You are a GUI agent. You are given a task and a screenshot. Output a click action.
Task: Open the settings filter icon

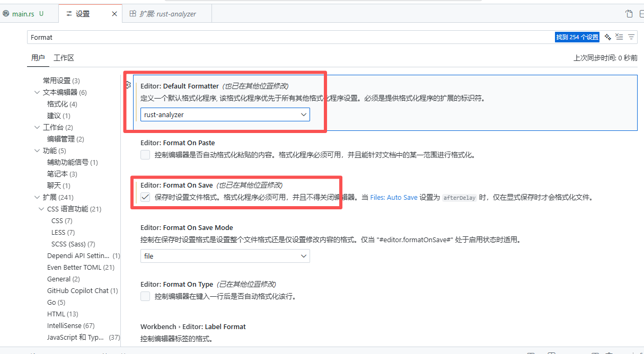point(631,37)
